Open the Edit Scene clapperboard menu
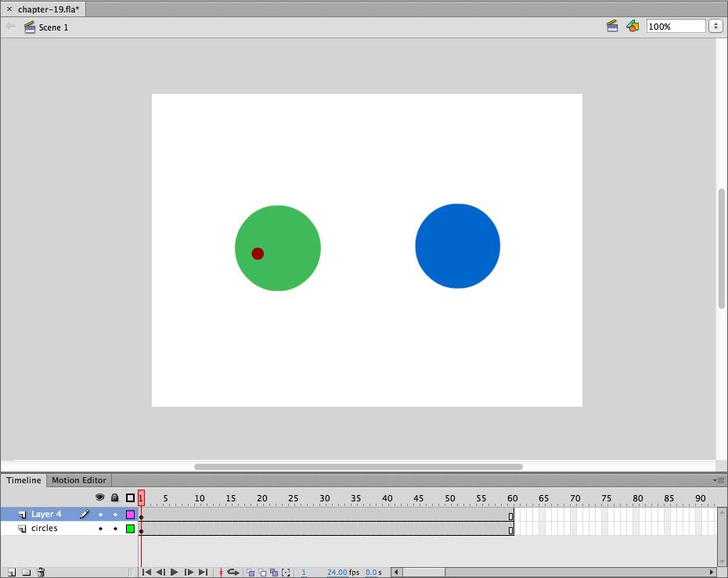Screen dimensions: 728x578 pos(612,27)
